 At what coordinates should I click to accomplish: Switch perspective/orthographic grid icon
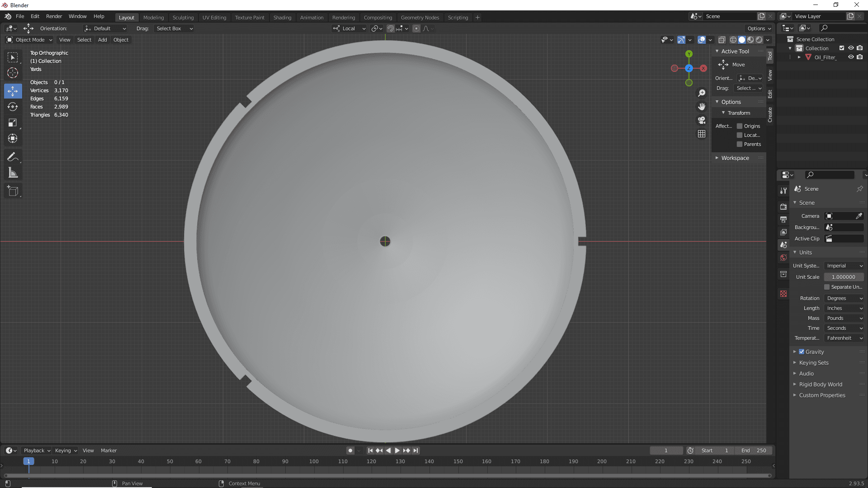[702, 134]
